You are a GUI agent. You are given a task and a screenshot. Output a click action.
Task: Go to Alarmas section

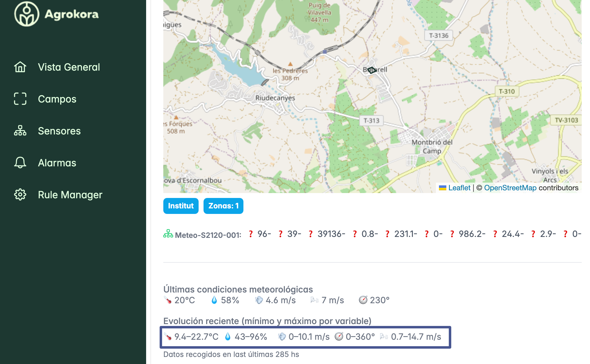tap(57, 163)
